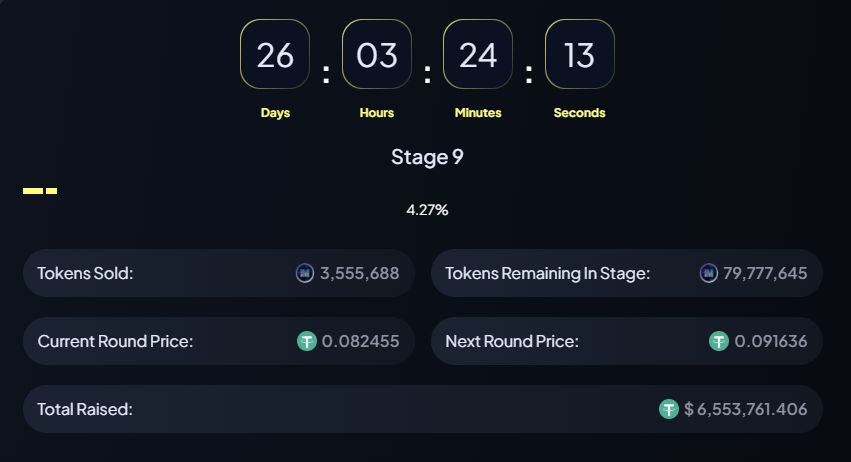Click the Total Raised label
Image resolution: width=851 pixels, height=462 pixels.
point(85,409)
